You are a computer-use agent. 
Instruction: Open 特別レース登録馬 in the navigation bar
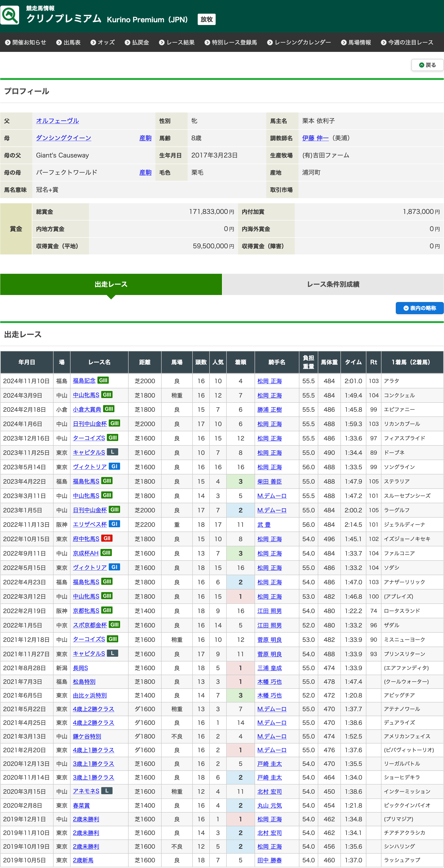click(231, 42)
